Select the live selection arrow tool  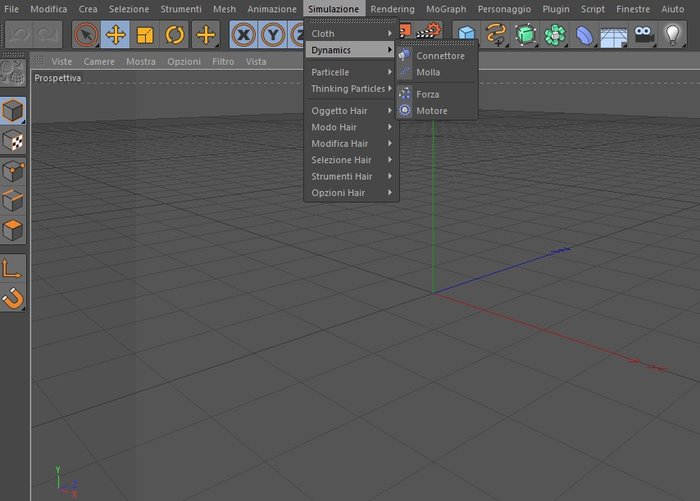click(86, 34)
